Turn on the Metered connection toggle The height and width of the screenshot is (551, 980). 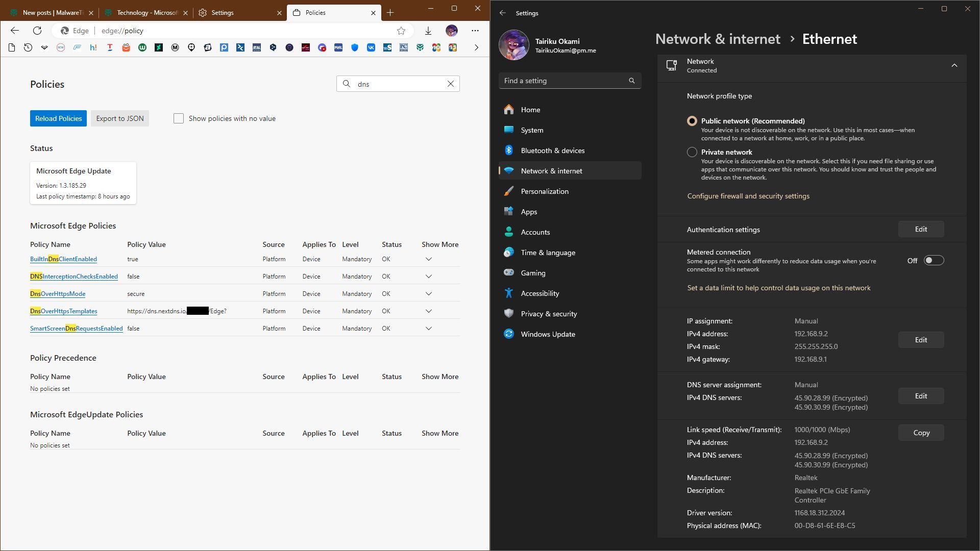[x=934, y=261]
